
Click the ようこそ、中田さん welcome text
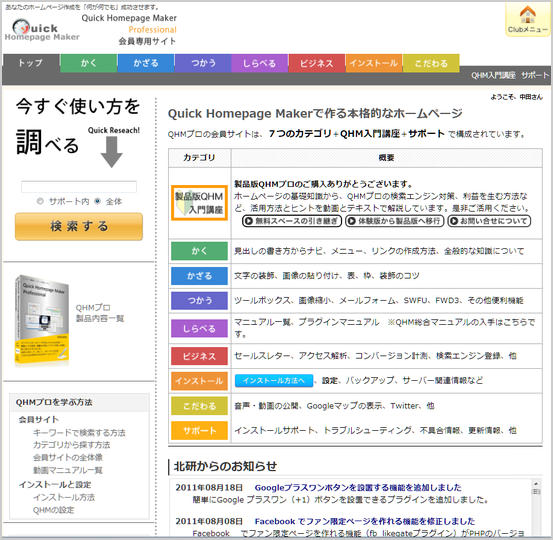coord(516,97)
